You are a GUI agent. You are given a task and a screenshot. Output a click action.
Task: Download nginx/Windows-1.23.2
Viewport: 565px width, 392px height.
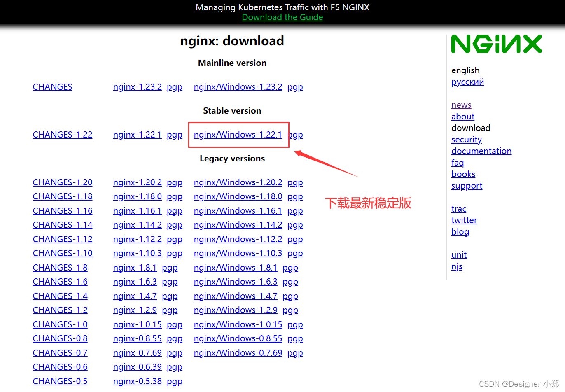point(238,87)
